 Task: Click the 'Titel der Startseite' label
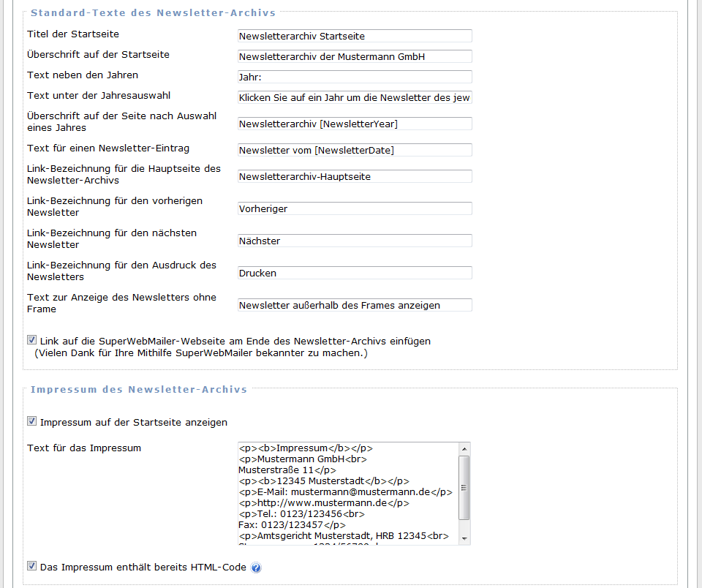point(73,34)
